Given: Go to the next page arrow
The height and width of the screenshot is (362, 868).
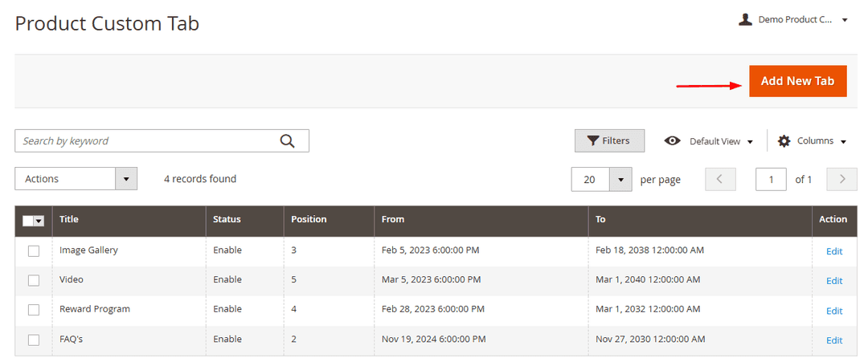Looking at the screenshot, I should click(841, 180).
